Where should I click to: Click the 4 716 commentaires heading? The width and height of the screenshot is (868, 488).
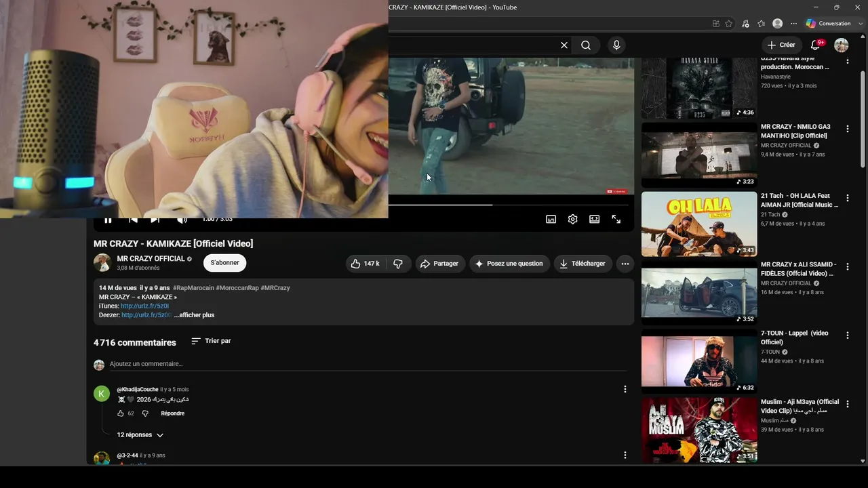(135, 342)
